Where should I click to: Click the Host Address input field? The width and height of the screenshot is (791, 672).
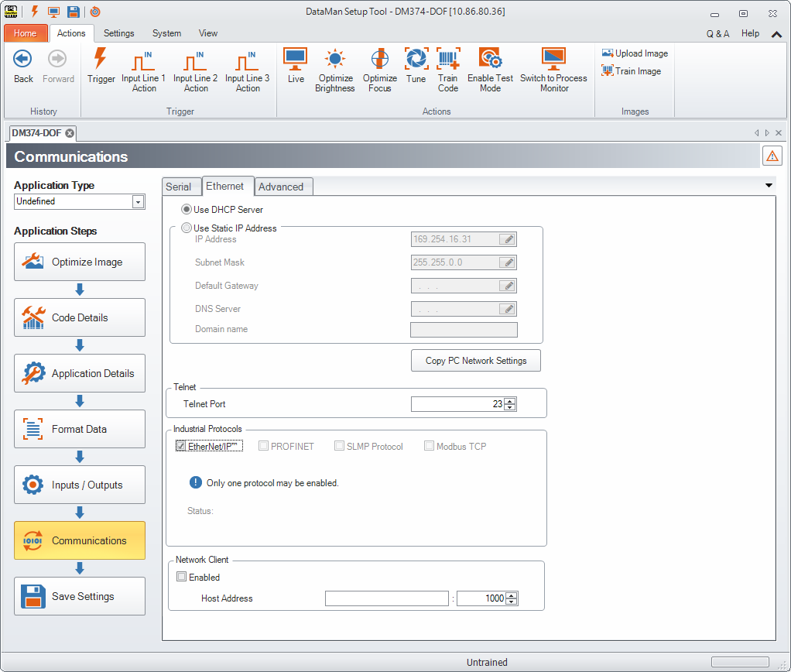[x=387, y=598]
